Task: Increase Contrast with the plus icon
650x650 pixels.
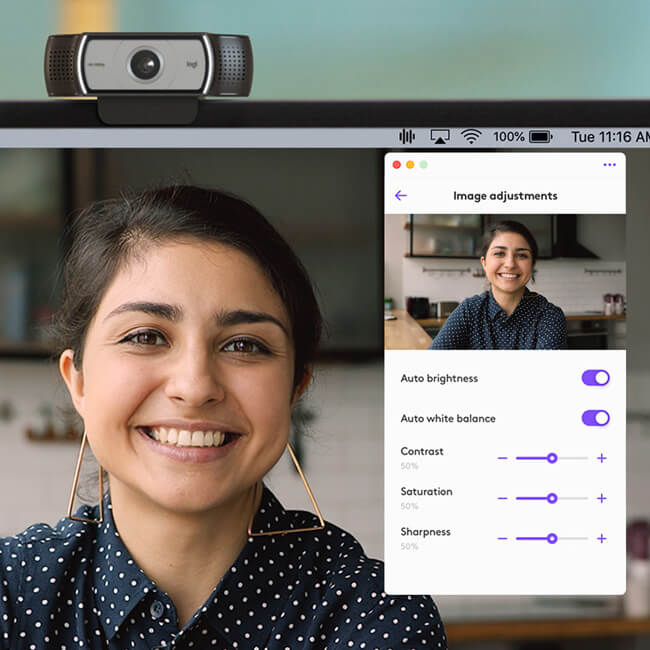Action: [x=601, y=458]
